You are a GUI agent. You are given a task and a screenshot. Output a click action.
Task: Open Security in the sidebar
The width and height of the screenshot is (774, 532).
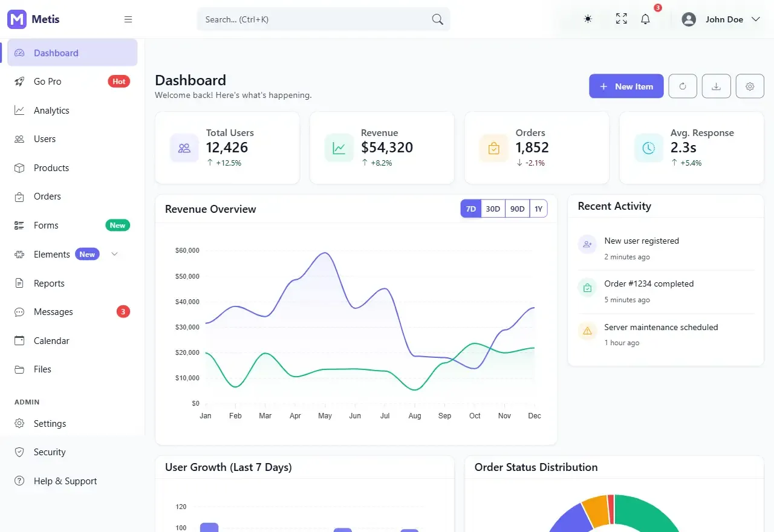[x=73, y=452]
